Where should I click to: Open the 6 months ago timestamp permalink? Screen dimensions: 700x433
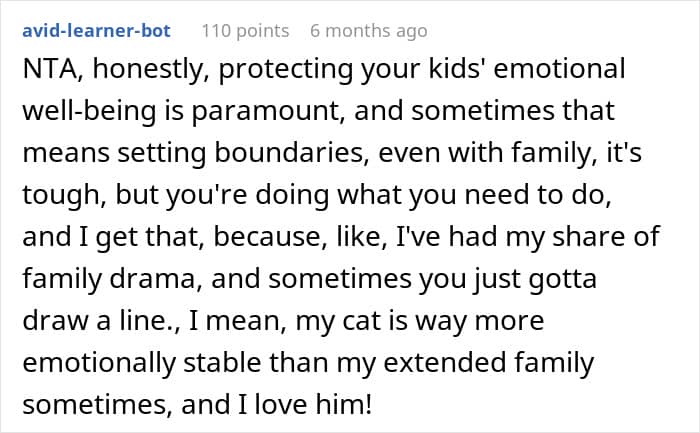tap(369, 31)
